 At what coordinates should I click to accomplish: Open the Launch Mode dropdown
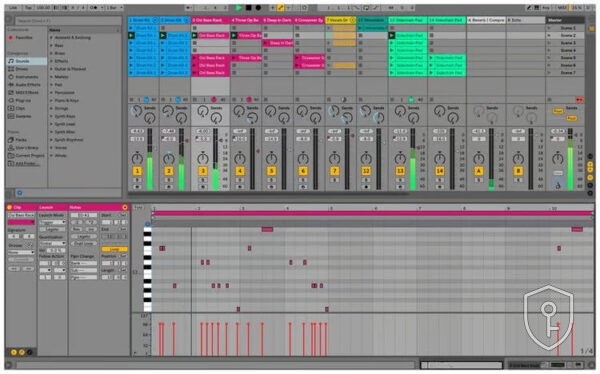coord(52,222)
